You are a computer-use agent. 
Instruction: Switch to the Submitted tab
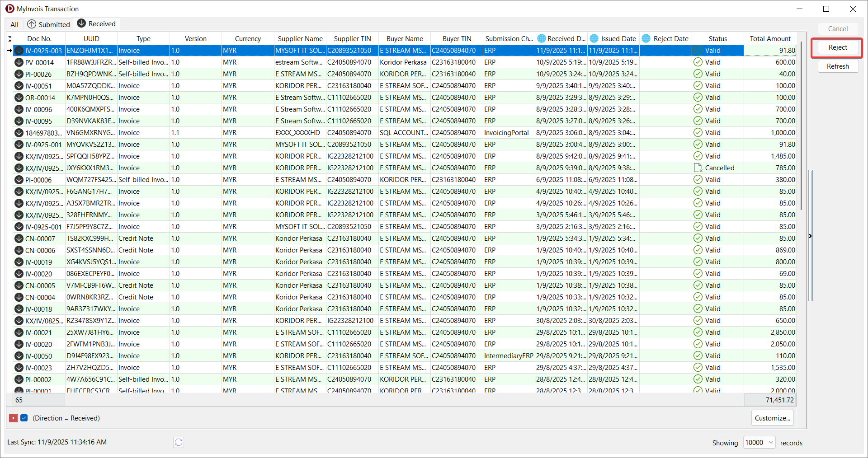click(49, 24)
